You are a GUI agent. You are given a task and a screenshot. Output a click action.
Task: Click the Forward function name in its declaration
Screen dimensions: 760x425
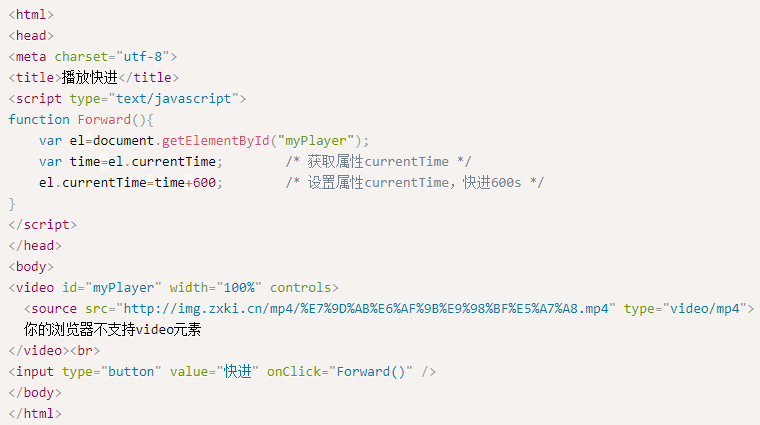click(104, 119)
